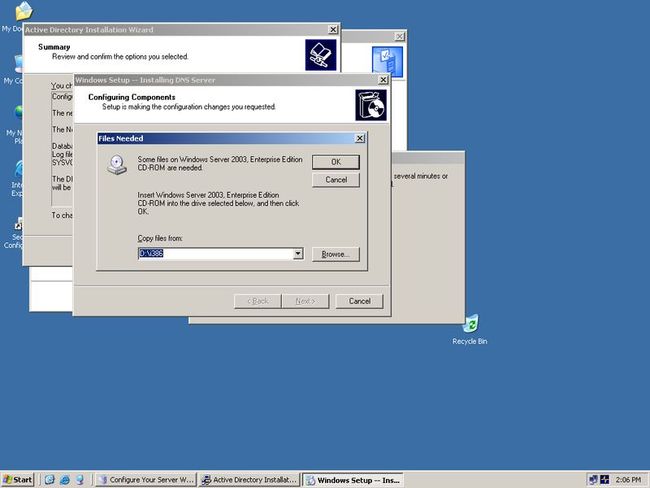
Task: Click the Browse... button
Action: pos(336,254)
